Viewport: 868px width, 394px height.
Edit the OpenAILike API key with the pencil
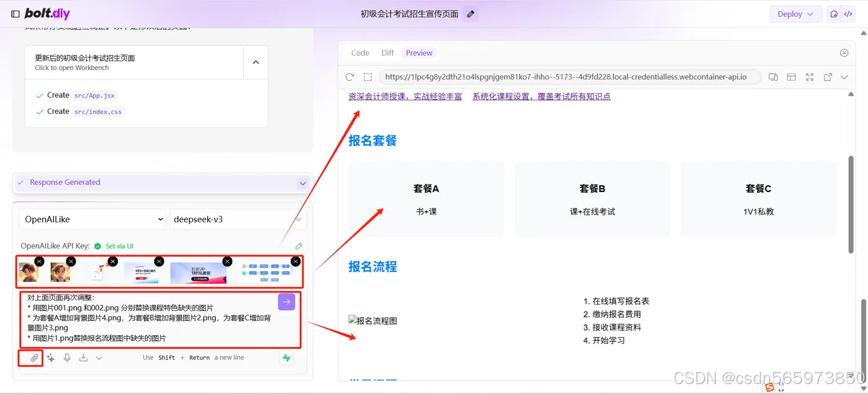(299, 246)
